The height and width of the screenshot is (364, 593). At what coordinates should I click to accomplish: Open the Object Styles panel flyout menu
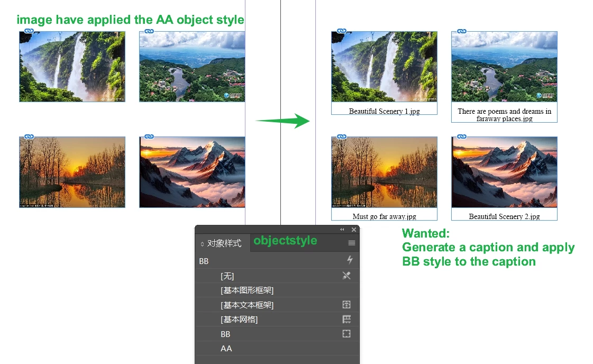pos(351,243)
